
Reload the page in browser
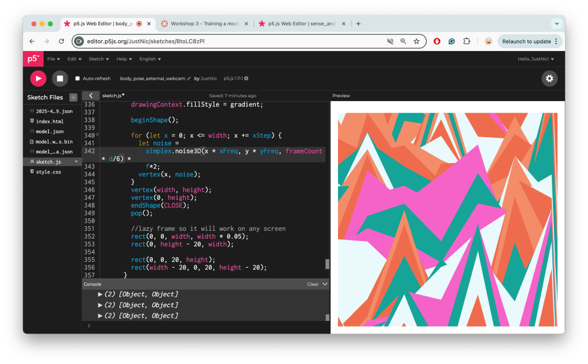coord(61,41)
